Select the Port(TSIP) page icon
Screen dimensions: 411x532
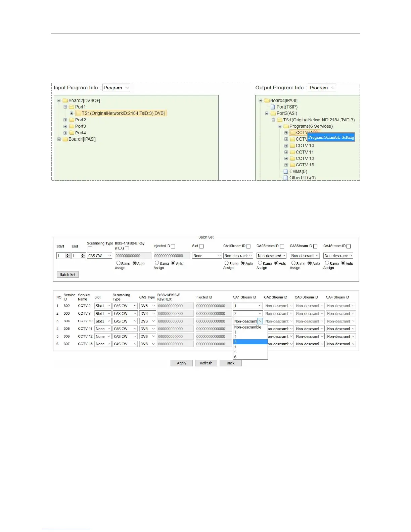(273, 107)
